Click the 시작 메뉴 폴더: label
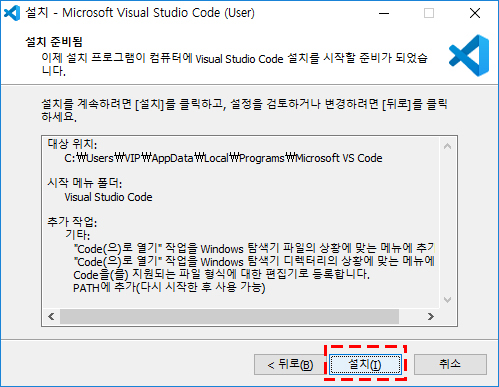The image size is (499, 387). point(85,183)
